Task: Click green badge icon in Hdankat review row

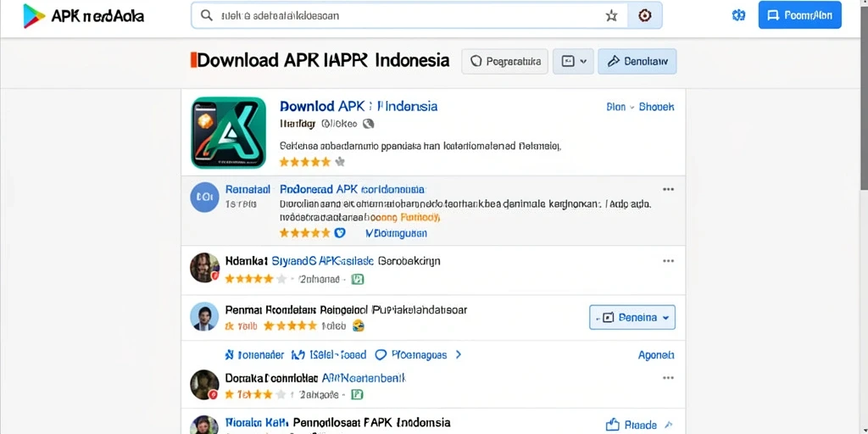Action: pos(358,279)
